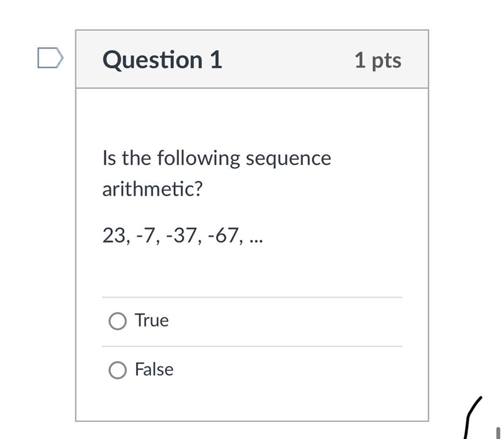The height and width of the screenshot is (439, 504).
Task: Click the word "arithmetic?" in the prompt
Action: click(x=152, y=189)
